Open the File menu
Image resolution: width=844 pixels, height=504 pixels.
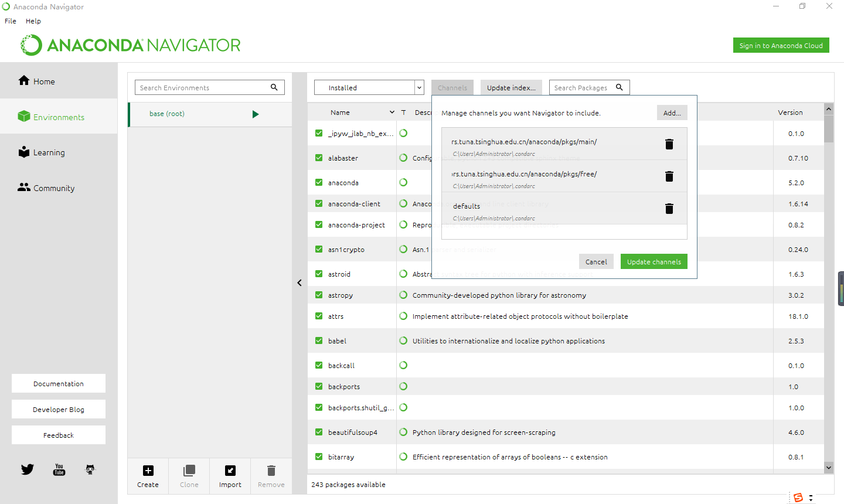[x=11, y=21]
